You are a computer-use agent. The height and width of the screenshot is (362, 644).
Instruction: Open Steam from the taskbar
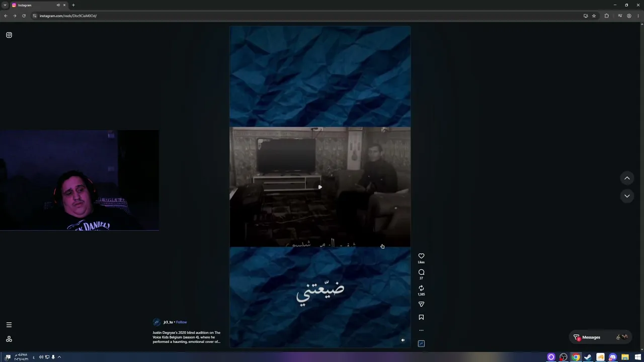click(588, 357)
